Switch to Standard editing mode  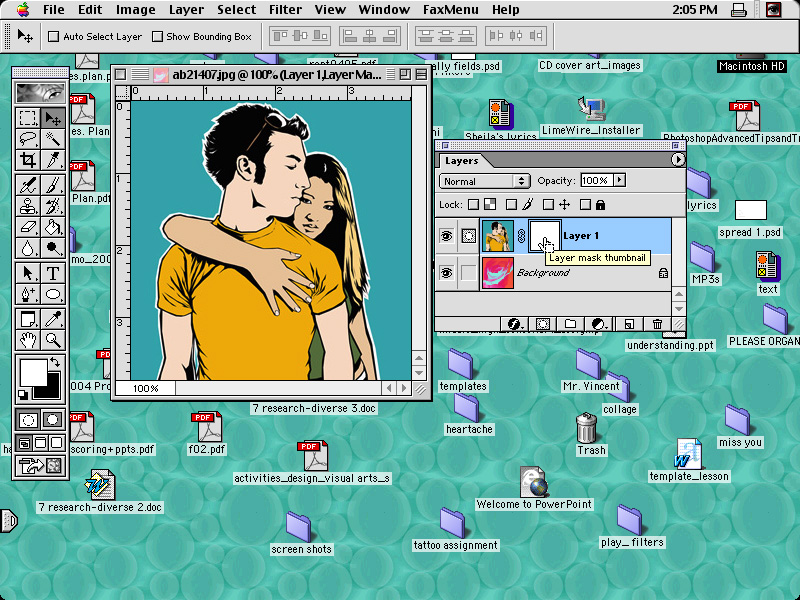[28, 420]
